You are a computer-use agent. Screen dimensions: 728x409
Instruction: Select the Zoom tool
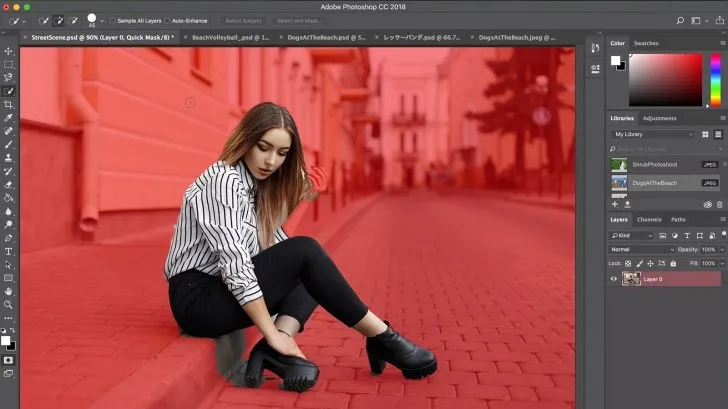tap(9, 304)
